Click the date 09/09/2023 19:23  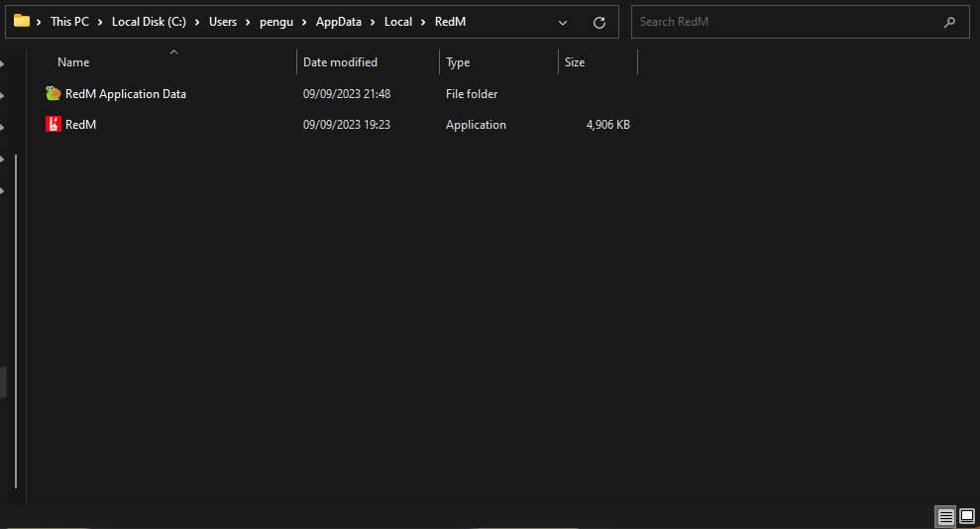point(347,124)
